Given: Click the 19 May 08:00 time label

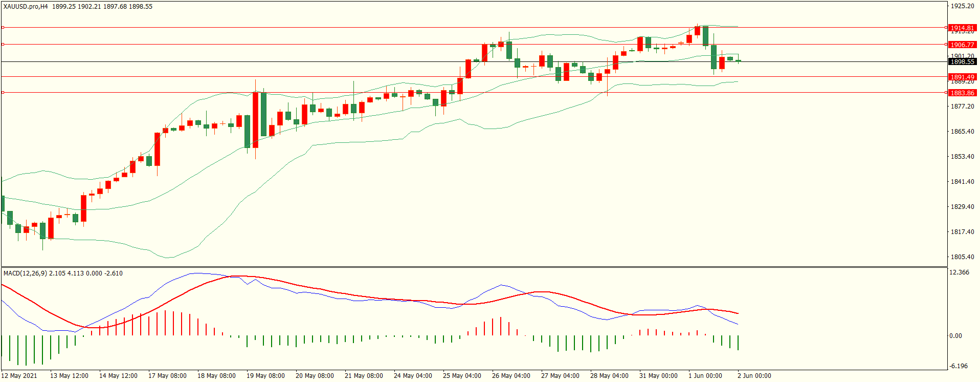Looking at the screenshot, I should [x=265, y=376].
